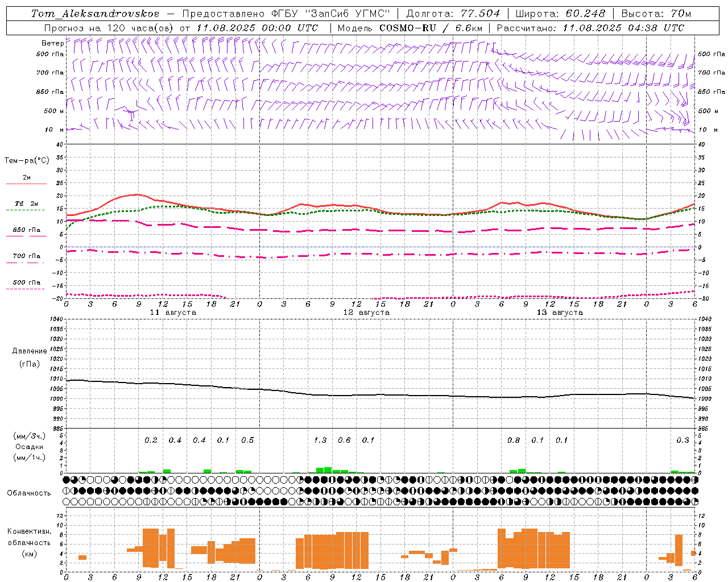Select the 0.3 precipitation value
This screenshot has height=582, width=728.
coord(682,440)
